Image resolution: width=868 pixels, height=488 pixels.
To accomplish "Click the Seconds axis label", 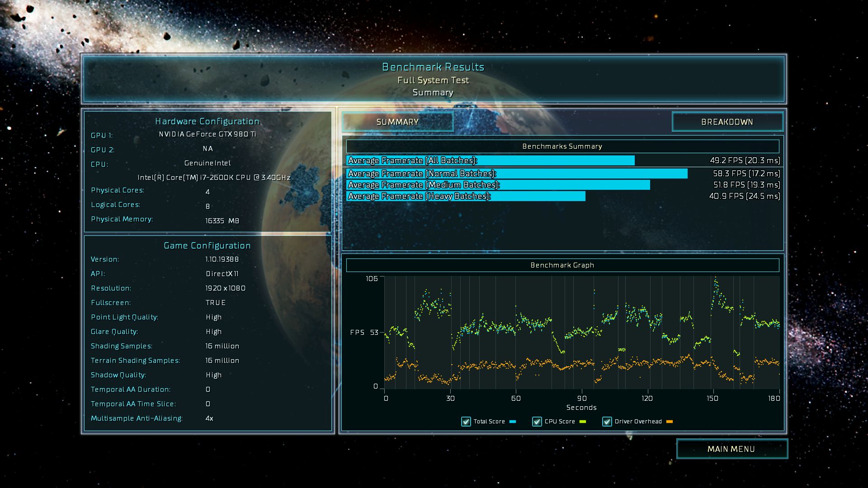I will 581,408.
